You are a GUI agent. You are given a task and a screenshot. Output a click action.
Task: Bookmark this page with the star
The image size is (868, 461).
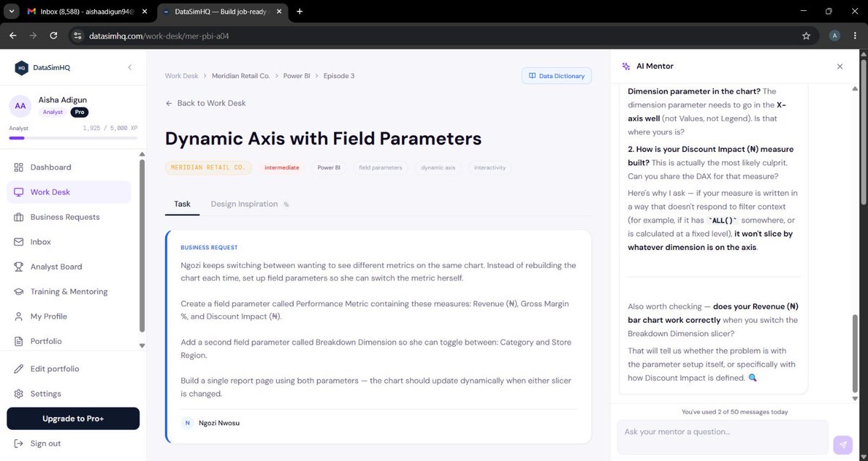pyautogui.click(x=806, y=35)
